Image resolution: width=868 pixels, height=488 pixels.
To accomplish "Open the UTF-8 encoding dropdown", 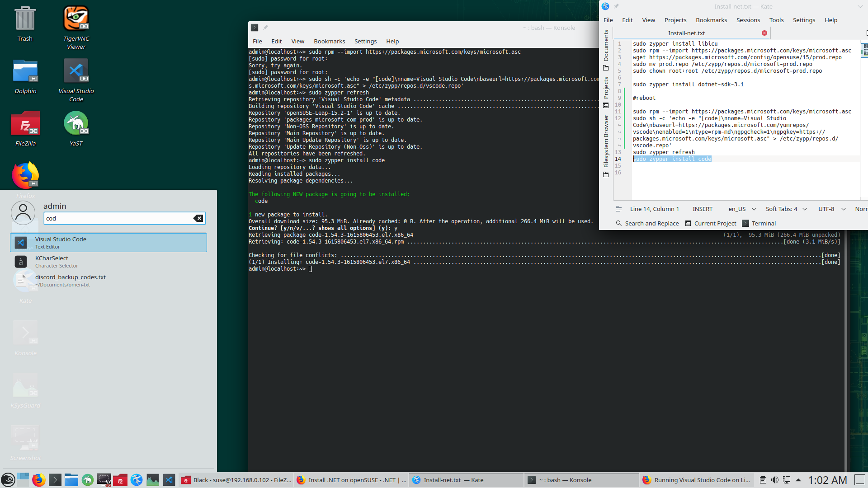I will [x=831, y=209].
